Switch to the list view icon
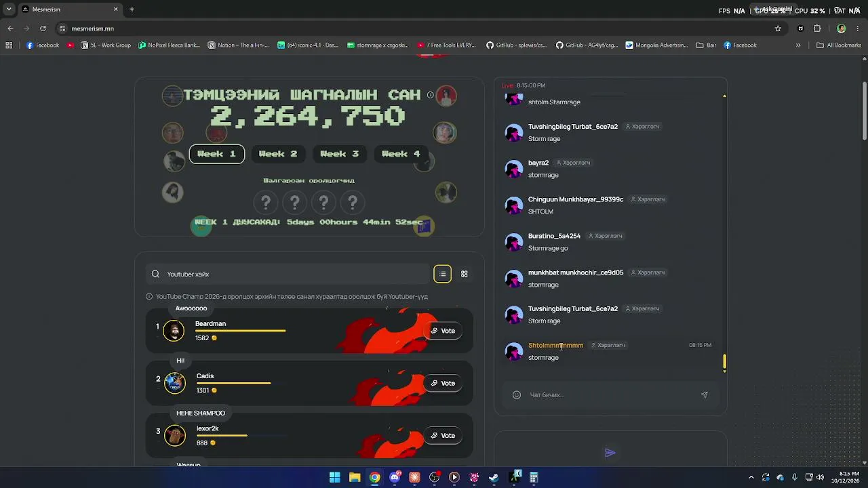868x488 pixels. point(442,274)
